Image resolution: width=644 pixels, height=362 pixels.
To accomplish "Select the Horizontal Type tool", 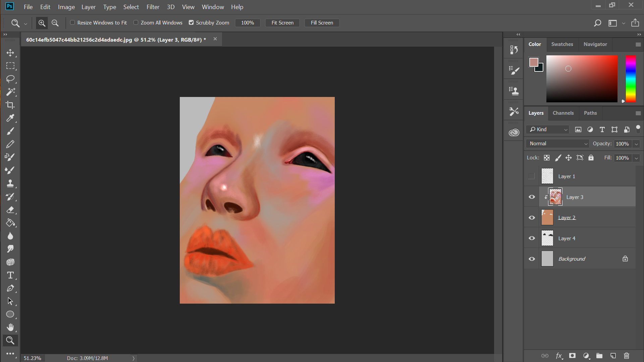I will click(x=10, y=275).
